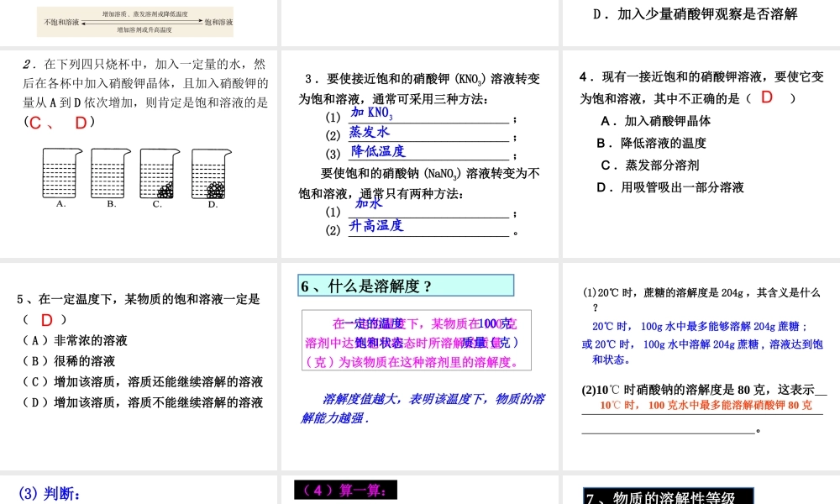Choose option '(D) 增加该溶质，溶质不能继续溶解的溶液'

click(142, 402)
